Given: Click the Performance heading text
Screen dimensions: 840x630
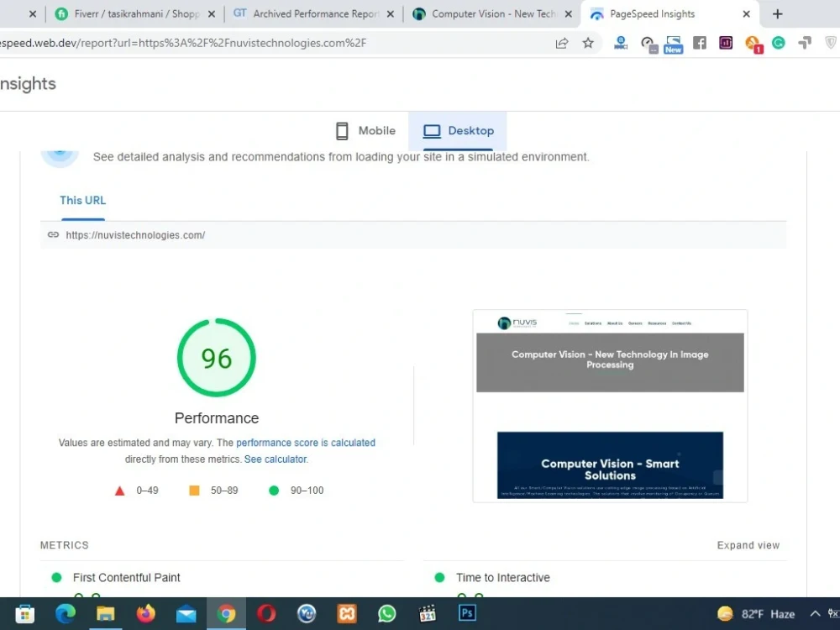Looking at the screenshot, I should pos(217,417).
